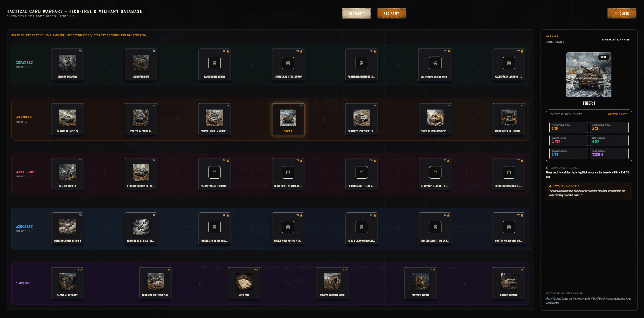Click the Blueprint S/N 4-TAN label
This screenshot has height=318, width=644.
(x=616, y=39)
